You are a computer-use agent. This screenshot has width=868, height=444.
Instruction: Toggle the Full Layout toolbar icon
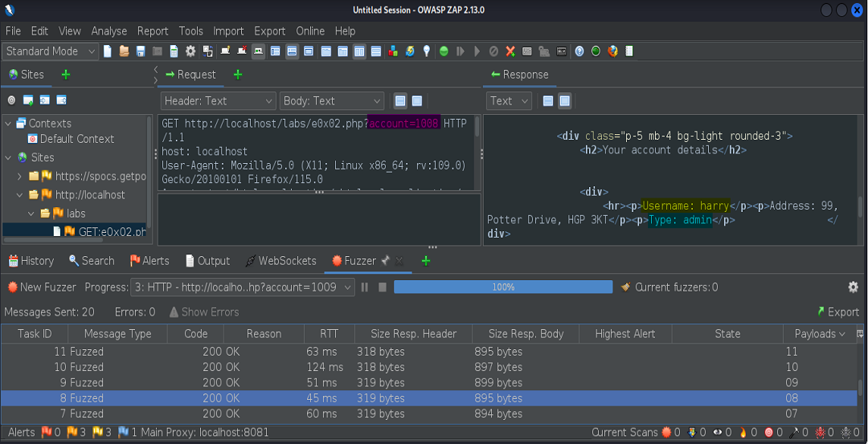coord(309,51)
